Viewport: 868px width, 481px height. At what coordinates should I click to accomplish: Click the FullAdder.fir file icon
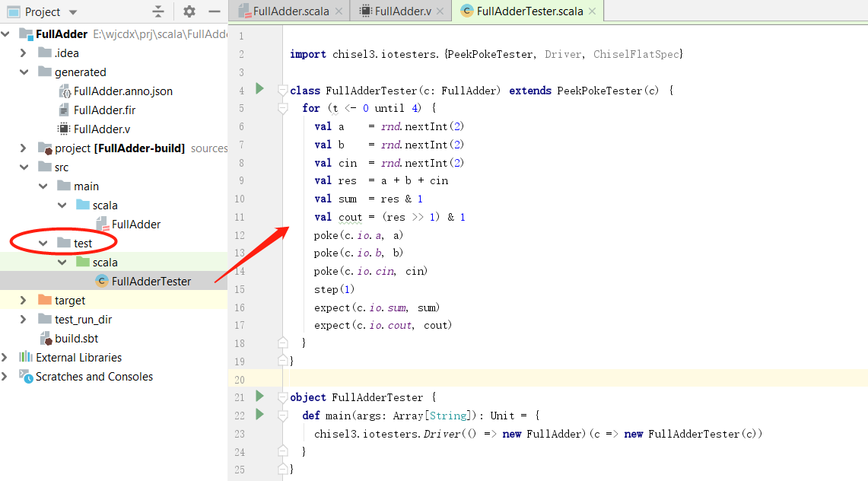64,110
